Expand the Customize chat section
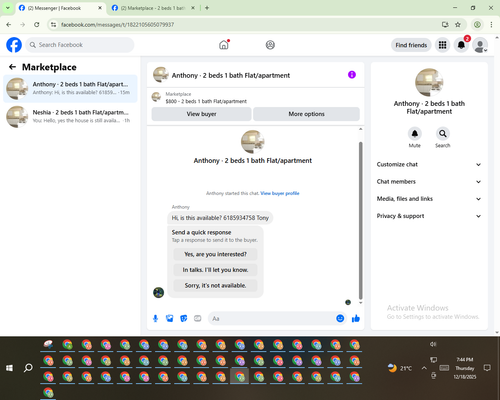The image size is (500, 400). (429, 164)
